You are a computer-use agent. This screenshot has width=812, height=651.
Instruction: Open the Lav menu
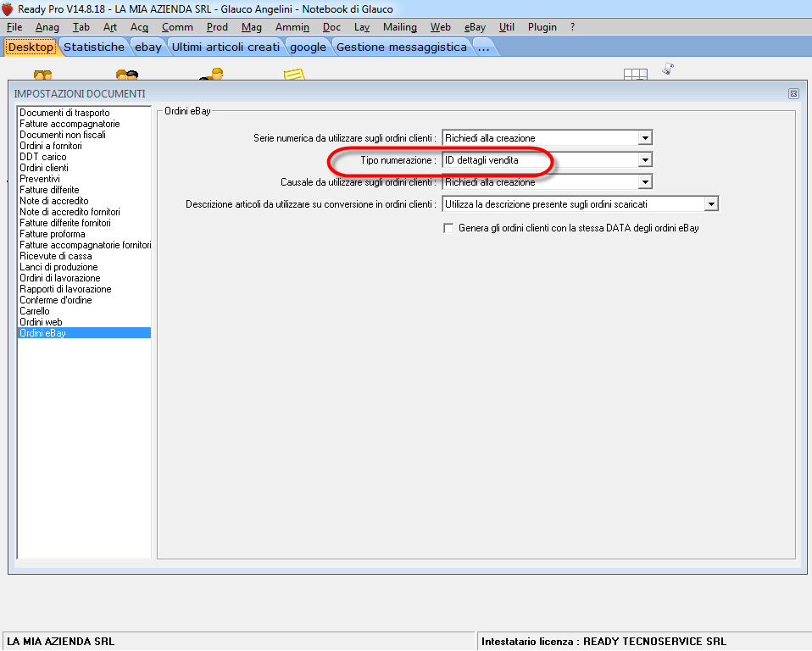pos(361,27)
